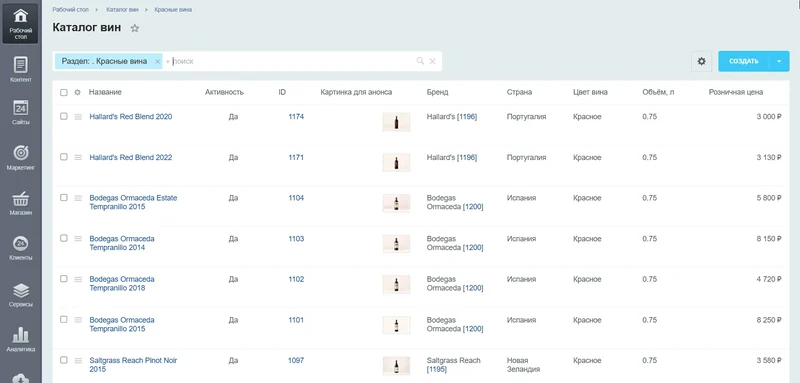Toggle the select-all checkbox in the header

click(x=64, y=92)
